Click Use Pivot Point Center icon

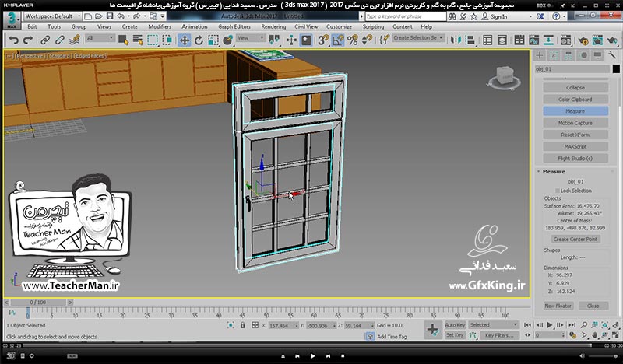point(274,40)
